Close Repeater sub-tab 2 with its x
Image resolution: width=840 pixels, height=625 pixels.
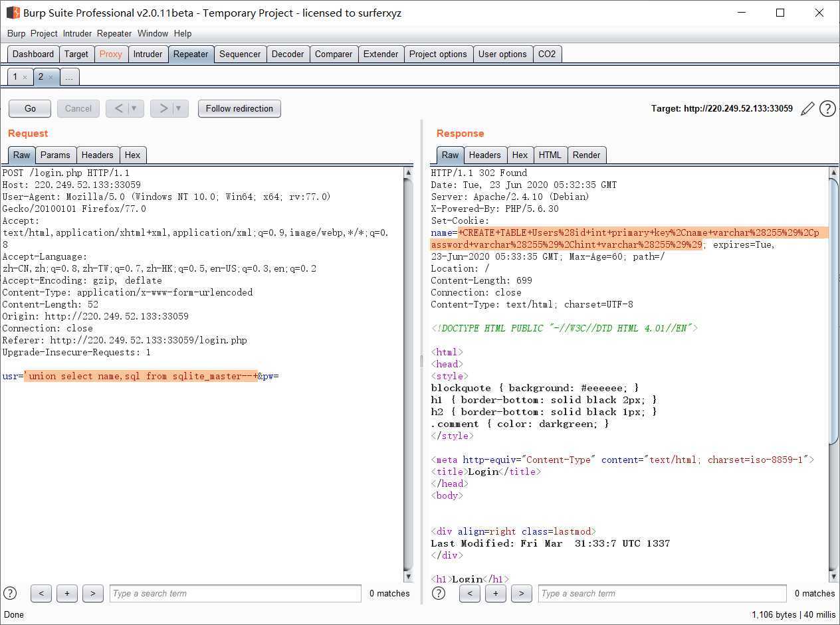tap(51, 77)
